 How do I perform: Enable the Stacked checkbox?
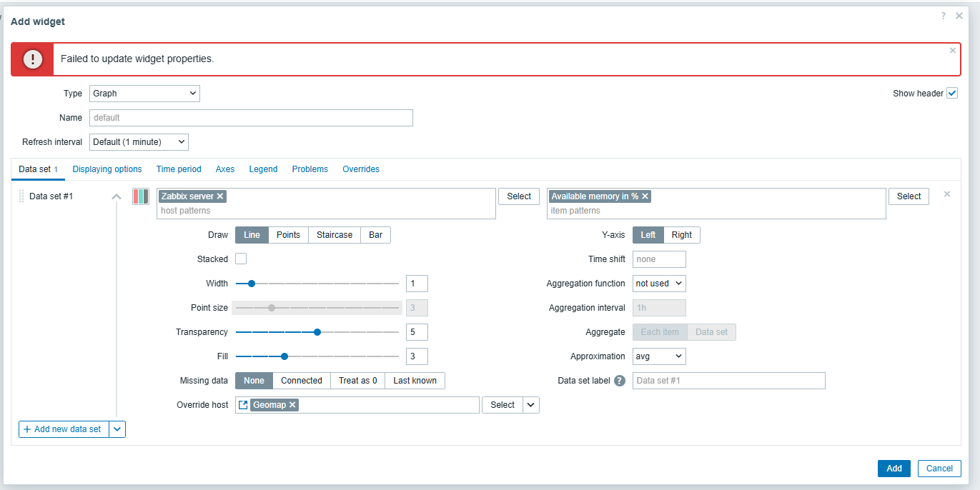pyautogui.click(x=241, y=259)
